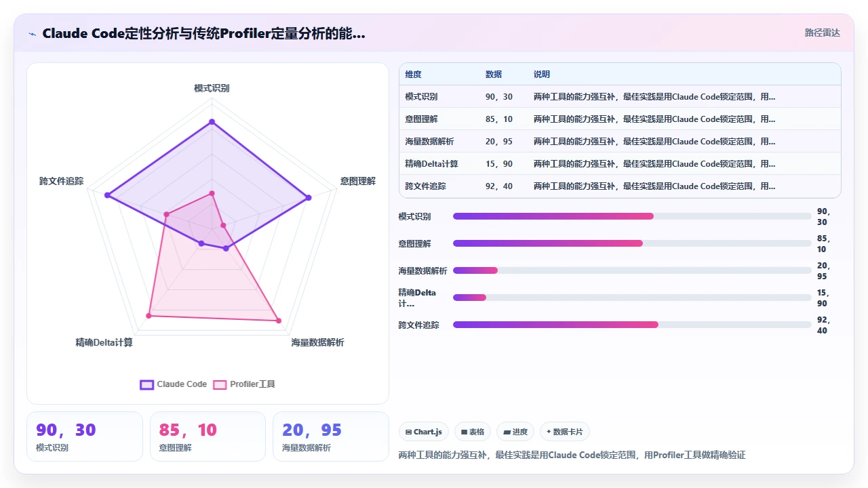Click radar axis label 意图理解

(358, 181)
